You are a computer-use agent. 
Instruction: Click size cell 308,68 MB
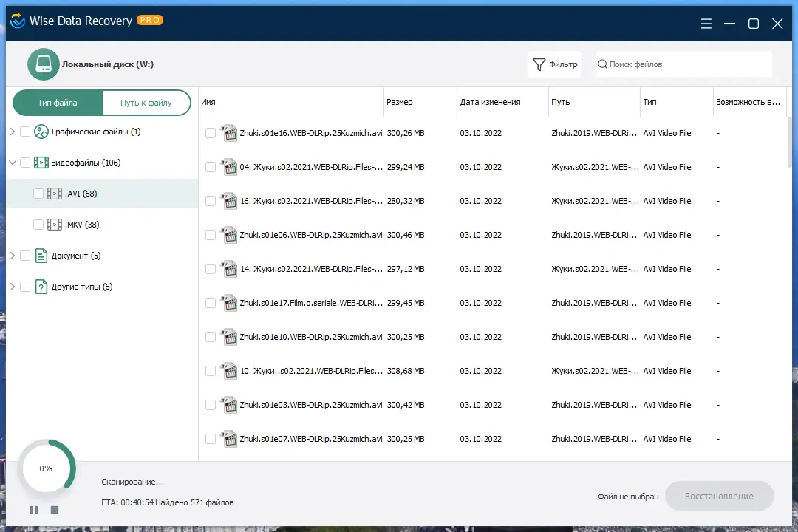[x=406, y=371]
